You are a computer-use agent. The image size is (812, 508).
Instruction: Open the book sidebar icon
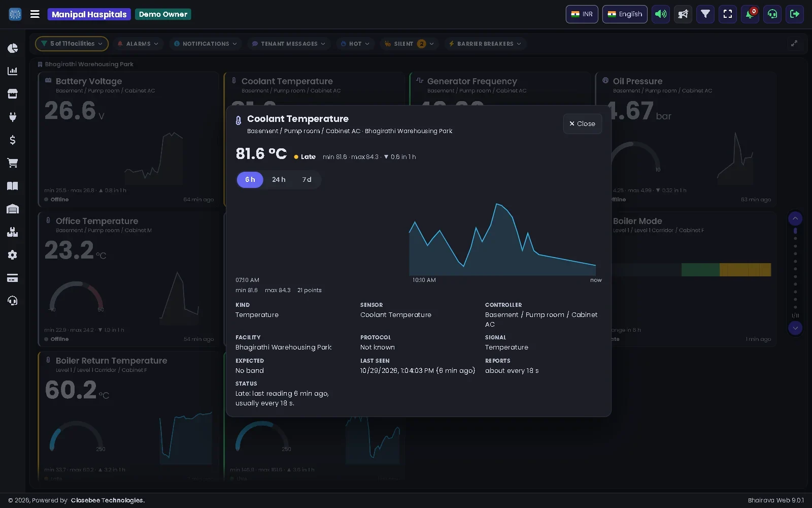(x=13, y=186)
